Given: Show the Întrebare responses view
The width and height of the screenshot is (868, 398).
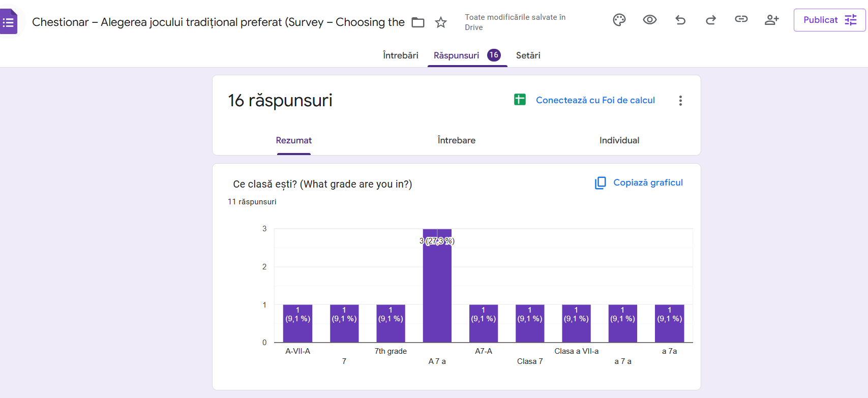Looking at the screenshot, I should pos(456,140).
